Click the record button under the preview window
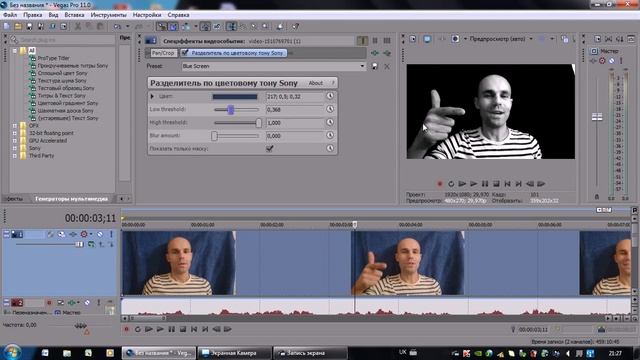640x360 pixels. [440, 184]
